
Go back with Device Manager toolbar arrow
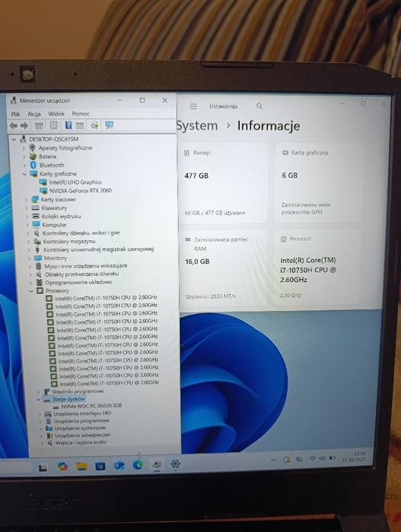click(13, 126)
